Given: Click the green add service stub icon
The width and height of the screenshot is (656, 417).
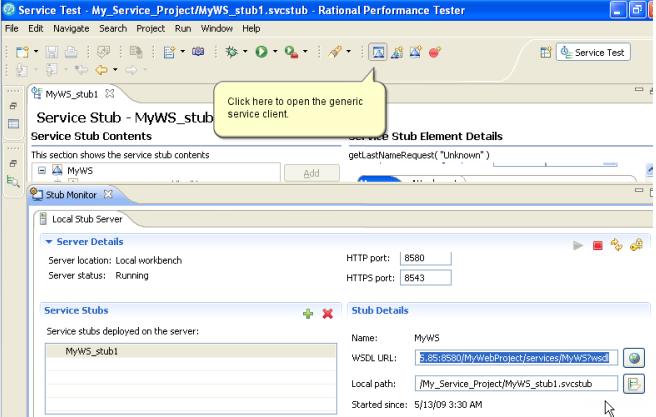Looking at the screenshot, I should pyautogui.click(x=309, y=314).
